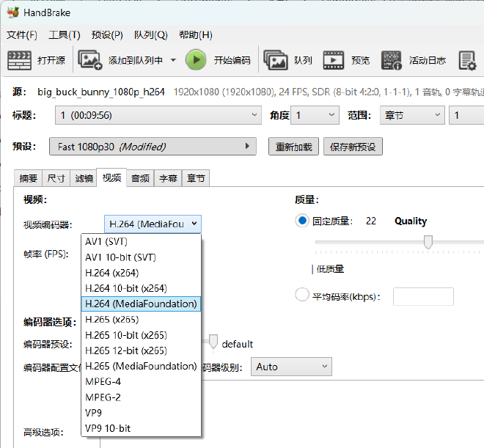Choose H.264 10-bit (x264) option
484x448 pixels.
pos(141,288)
